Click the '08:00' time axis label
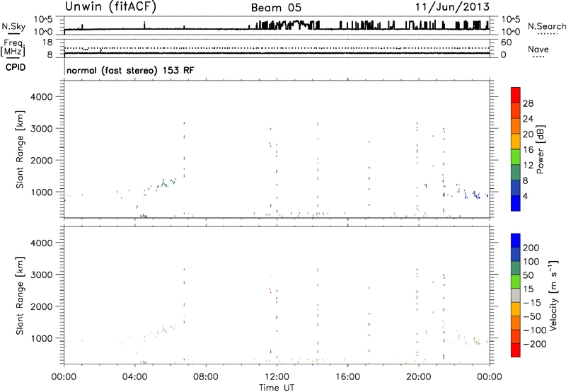Screen dimensions: 566x392 [x=206, y=377]
